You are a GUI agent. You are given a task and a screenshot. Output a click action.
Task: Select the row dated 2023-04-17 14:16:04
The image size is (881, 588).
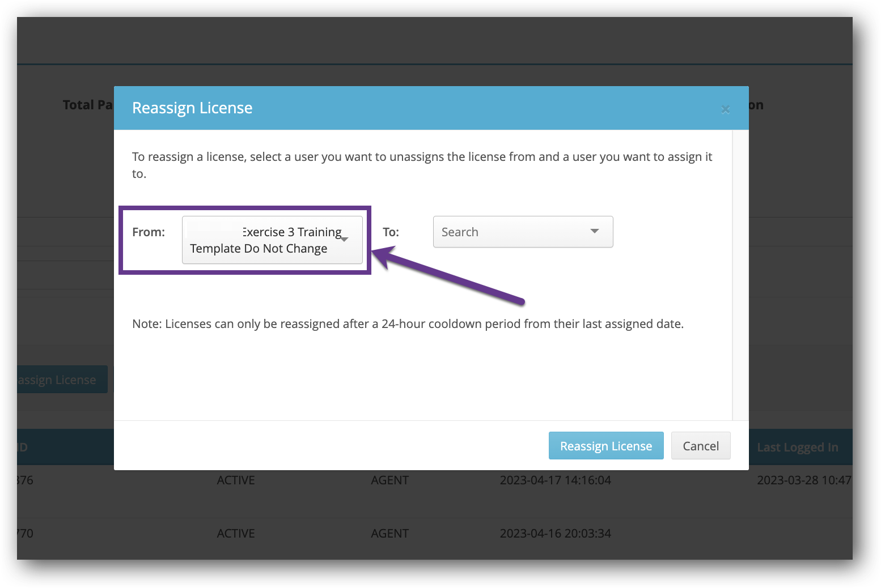click(x=555, y=480)
